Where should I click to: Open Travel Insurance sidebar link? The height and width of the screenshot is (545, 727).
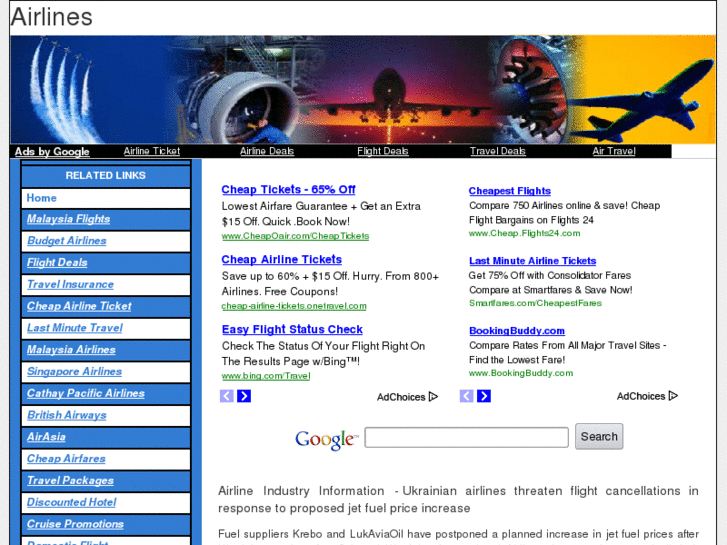[70, 284]
